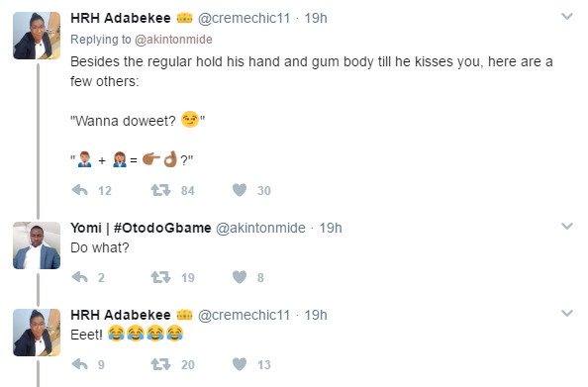Reply to the 'Do what?' tweet

(79, 277)
